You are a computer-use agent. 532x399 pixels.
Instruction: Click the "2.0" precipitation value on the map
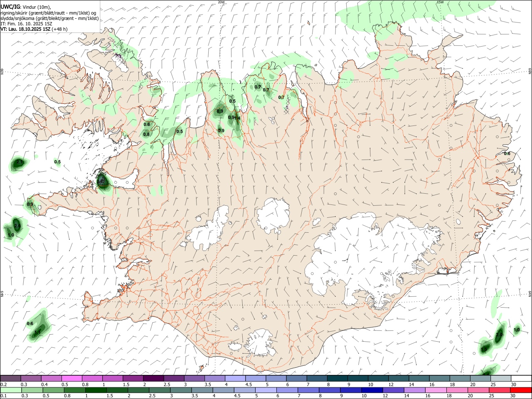(500, 335)
